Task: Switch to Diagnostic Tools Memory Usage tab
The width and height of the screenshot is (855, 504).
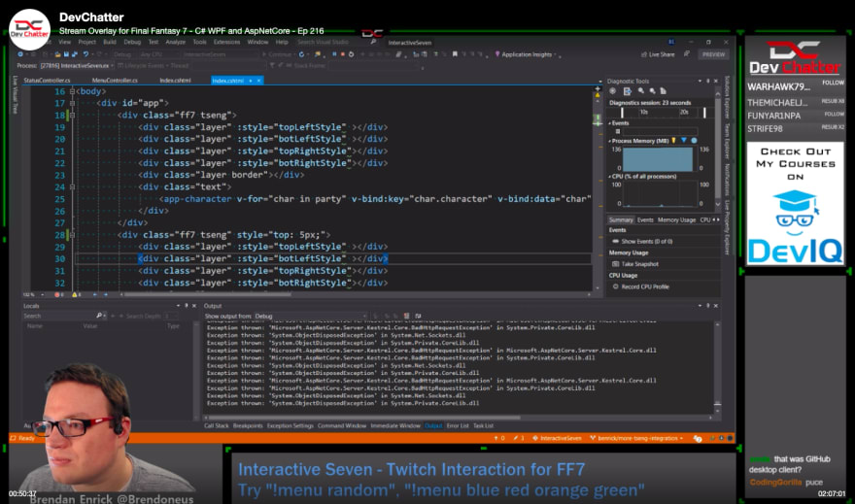Action: click(676, 220)
